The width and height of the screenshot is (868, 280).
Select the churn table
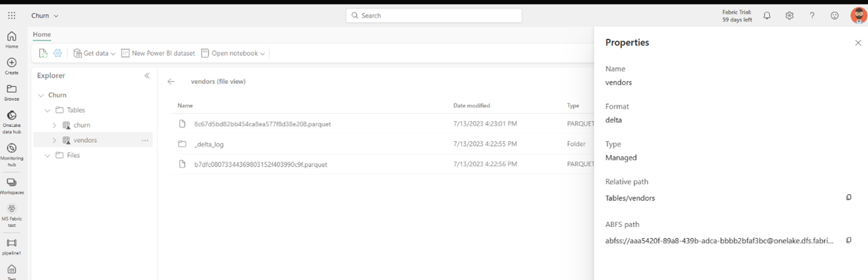pyautogui.click(x=81, y=125)
